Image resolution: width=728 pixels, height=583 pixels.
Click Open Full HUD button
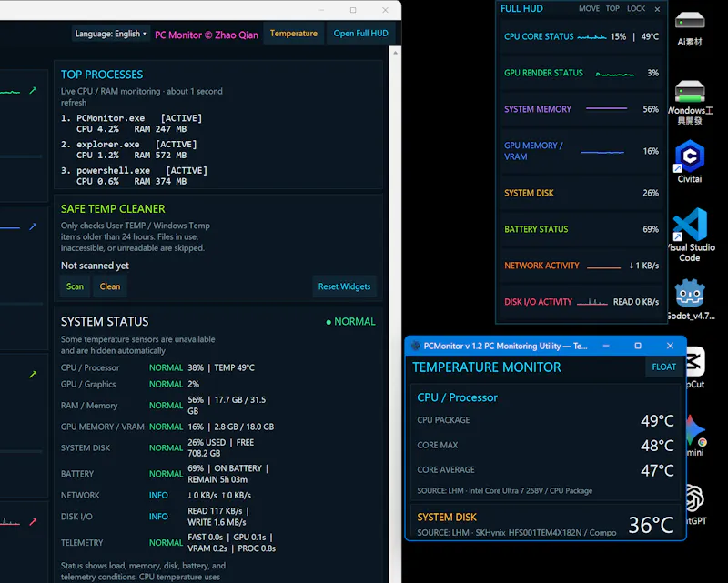click(x=360, y=34)
